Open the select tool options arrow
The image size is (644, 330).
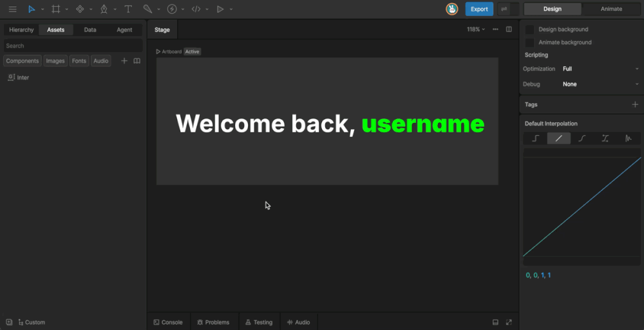point(43,10)
